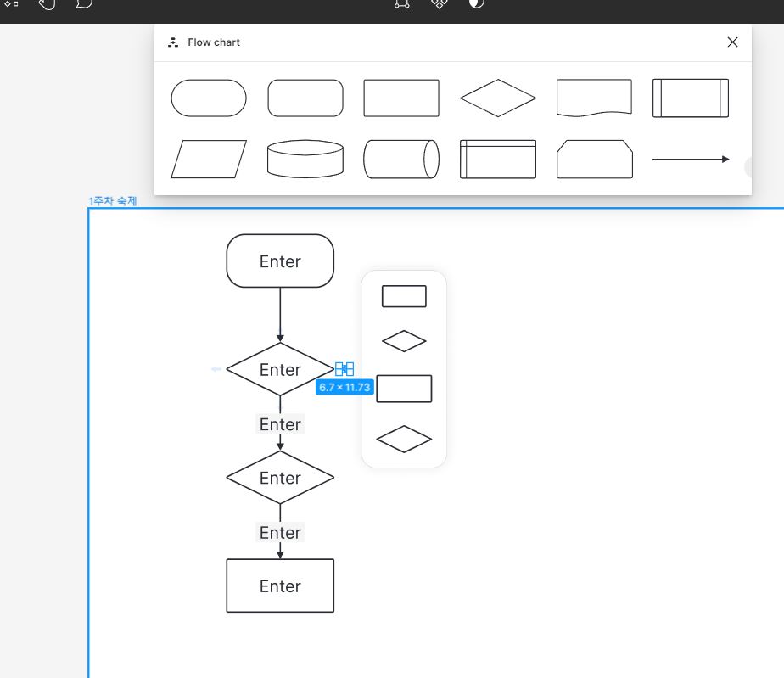Viewport: 784px width, 678px height.
Task: Select the hand tool in top toolbar
Action: [47, 4]
